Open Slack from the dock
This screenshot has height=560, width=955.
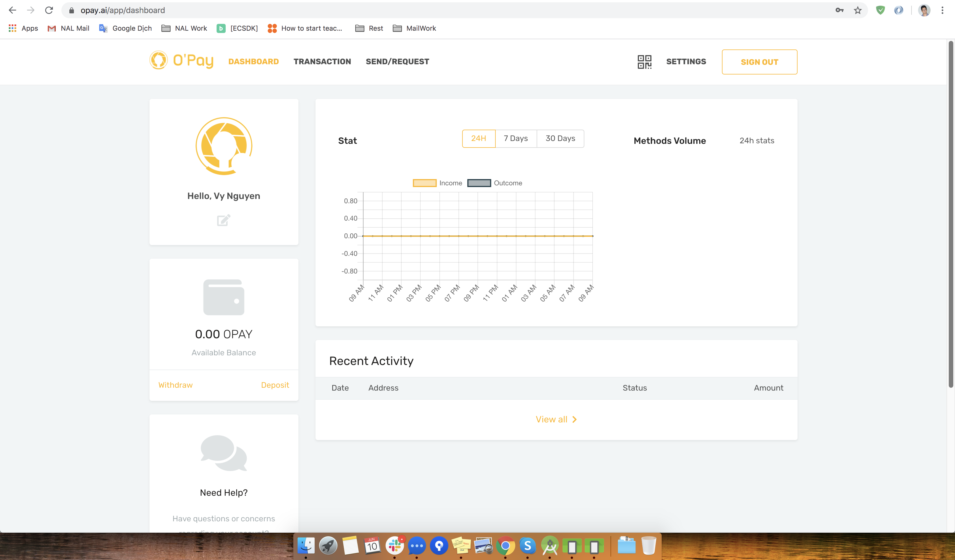(x=395, y=546)
